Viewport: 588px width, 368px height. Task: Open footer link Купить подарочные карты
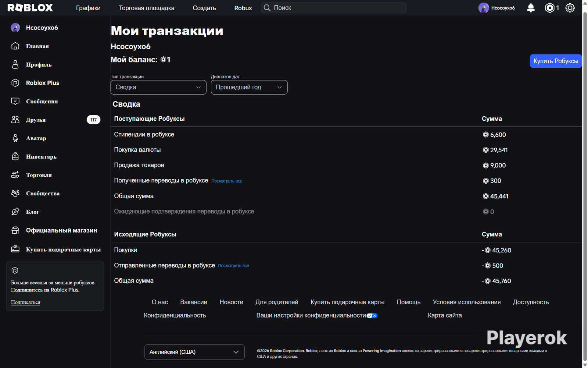click(348, 302)
